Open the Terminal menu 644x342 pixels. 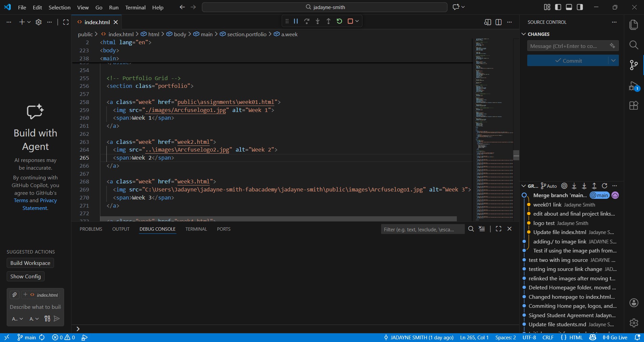pos(135,7)
